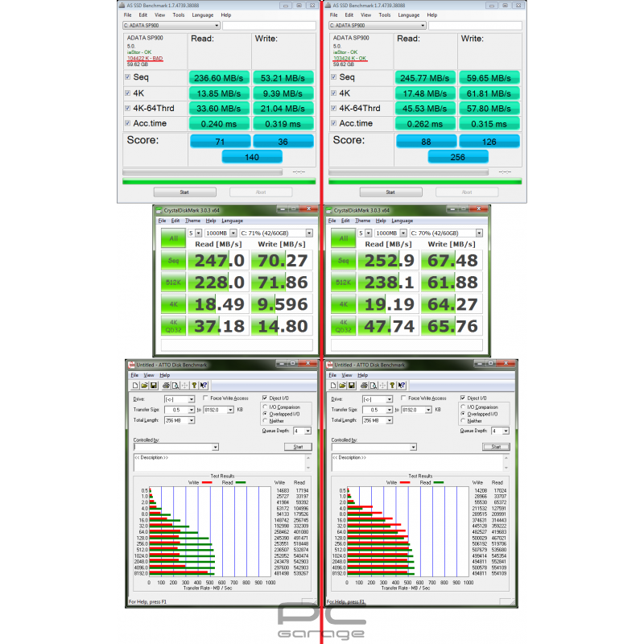Screen dimensions: 644x644
Task: Click Open folder icon in right ATTO toolbar
Action: coord(342,386)
